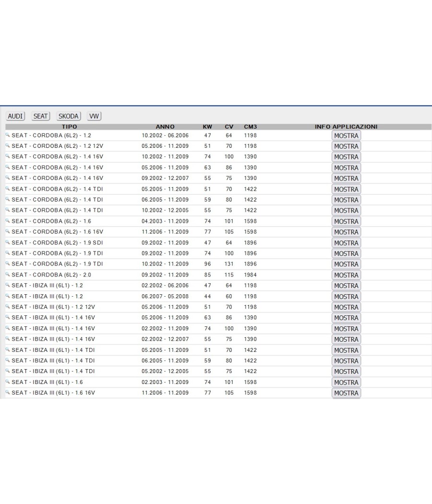Filter by the AUDI brand button
The width and height of the screenshot is (432, 504).
15,116
